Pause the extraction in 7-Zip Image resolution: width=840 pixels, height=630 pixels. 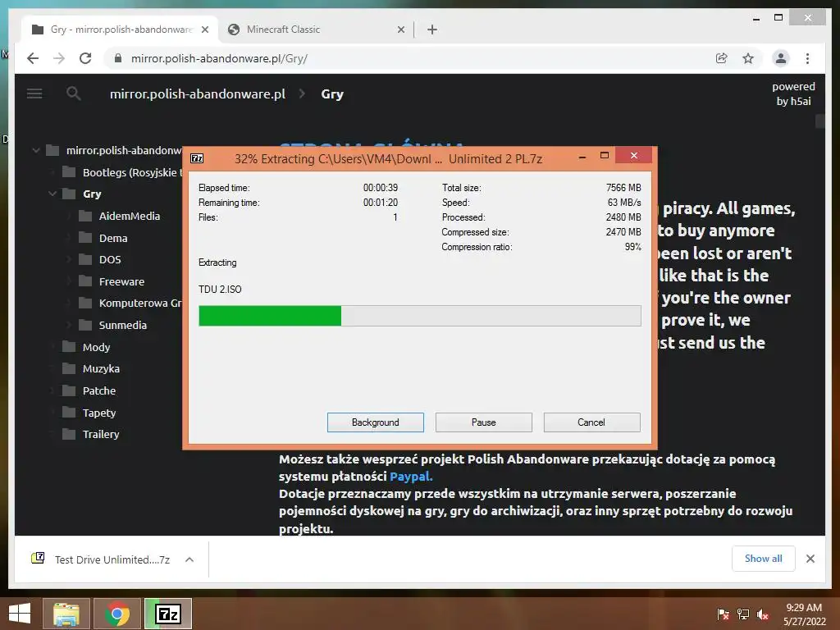tap(483, 422)
